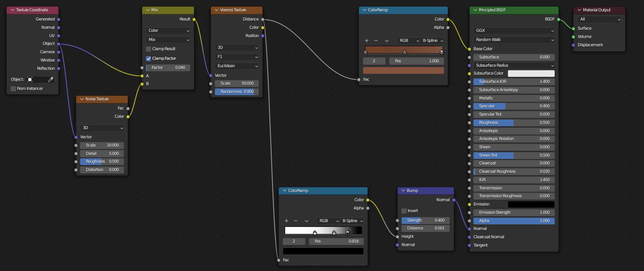Open tools chevron menu in Pos 1.000 ColorRamp

pyautogui.click(x=387, y=41)
